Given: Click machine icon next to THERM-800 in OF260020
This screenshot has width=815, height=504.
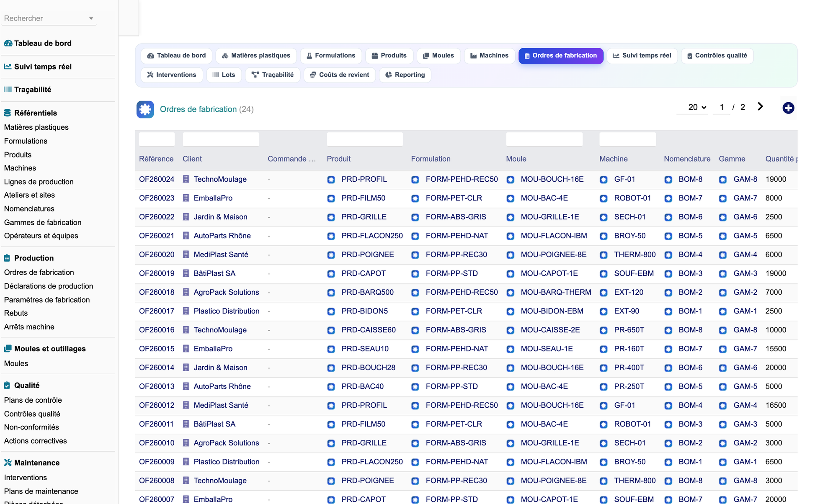Looking at the screenshot, I should [604, 255].
